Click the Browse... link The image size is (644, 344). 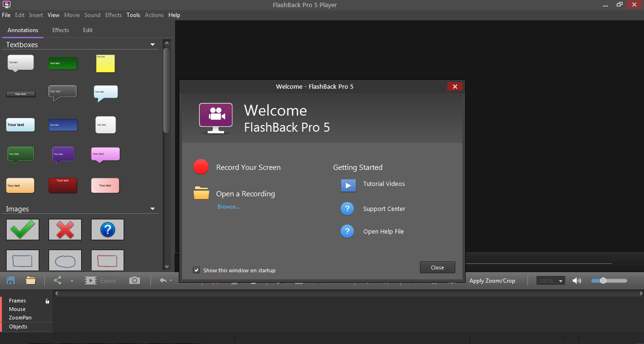[x=228, y=207]
